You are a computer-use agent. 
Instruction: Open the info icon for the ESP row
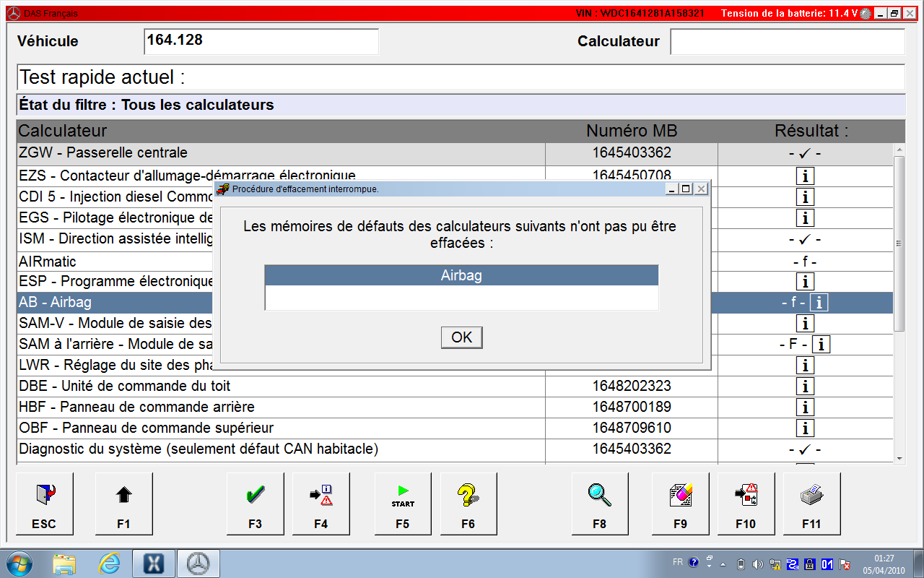click(805, 281)
